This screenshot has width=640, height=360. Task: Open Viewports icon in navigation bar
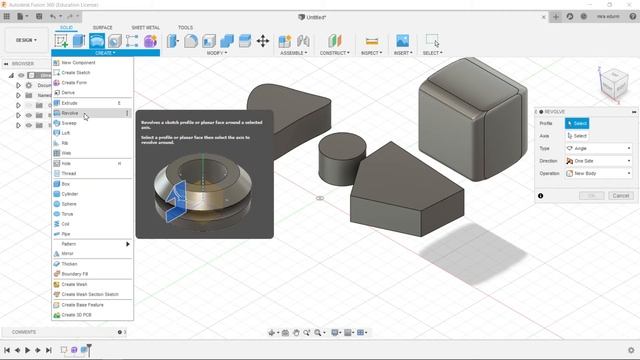coord(361,333)
